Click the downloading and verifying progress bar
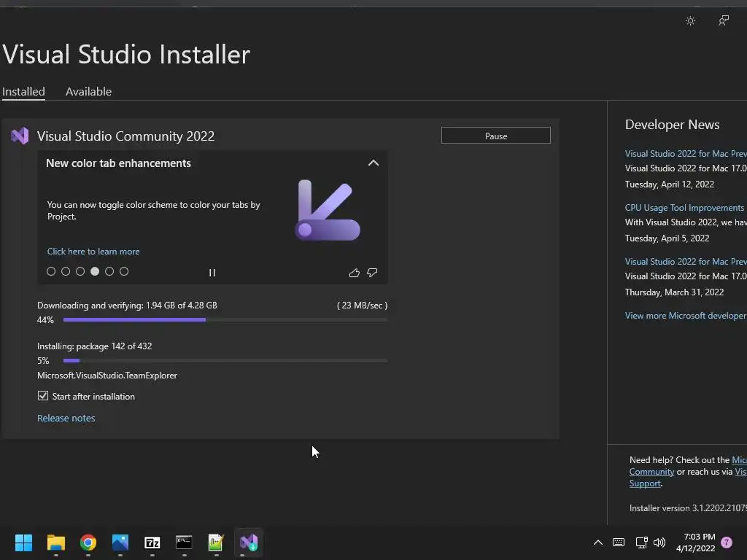Viewport: 747px width, 560px height. pyautogui.click(x=225, y=320)
